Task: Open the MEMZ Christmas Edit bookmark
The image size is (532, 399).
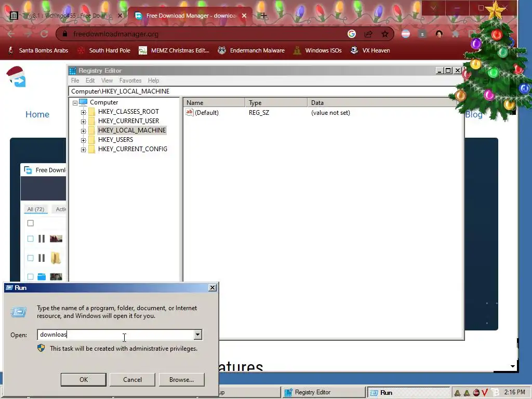Action: (175, 50)
